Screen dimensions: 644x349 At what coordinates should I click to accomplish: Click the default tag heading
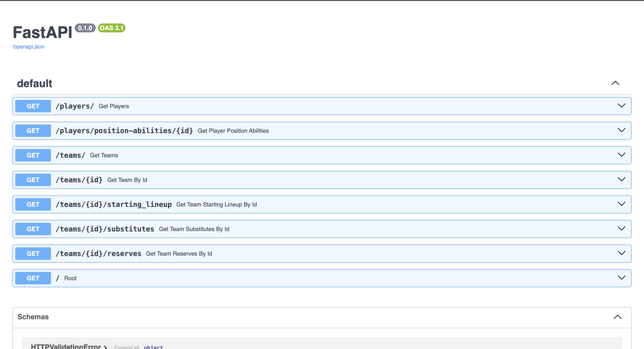coord(34,83)
